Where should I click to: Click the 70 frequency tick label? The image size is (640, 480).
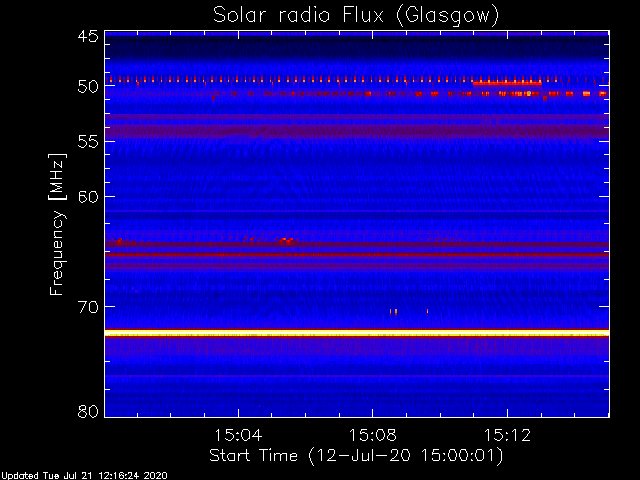point(88,307)
